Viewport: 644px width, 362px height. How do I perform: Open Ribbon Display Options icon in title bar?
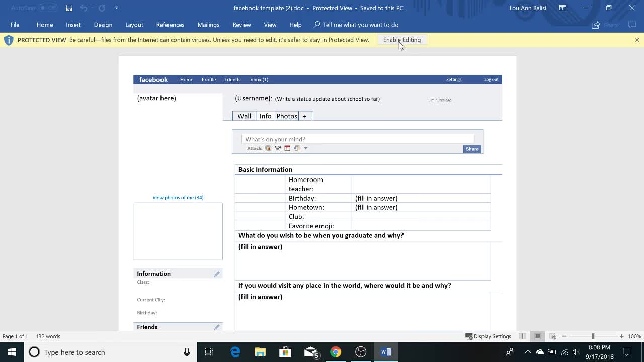pos(562,8)
